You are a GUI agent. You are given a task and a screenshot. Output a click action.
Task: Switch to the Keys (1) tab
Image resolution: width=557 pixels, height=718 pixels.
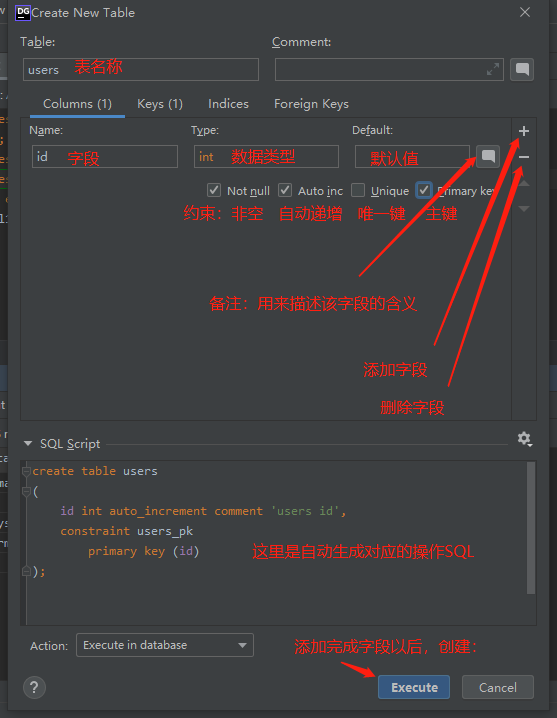click(x=160, y=104)
